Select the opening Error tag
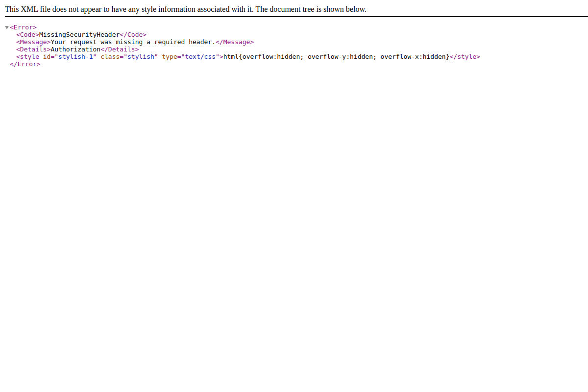 click(23, 27)
